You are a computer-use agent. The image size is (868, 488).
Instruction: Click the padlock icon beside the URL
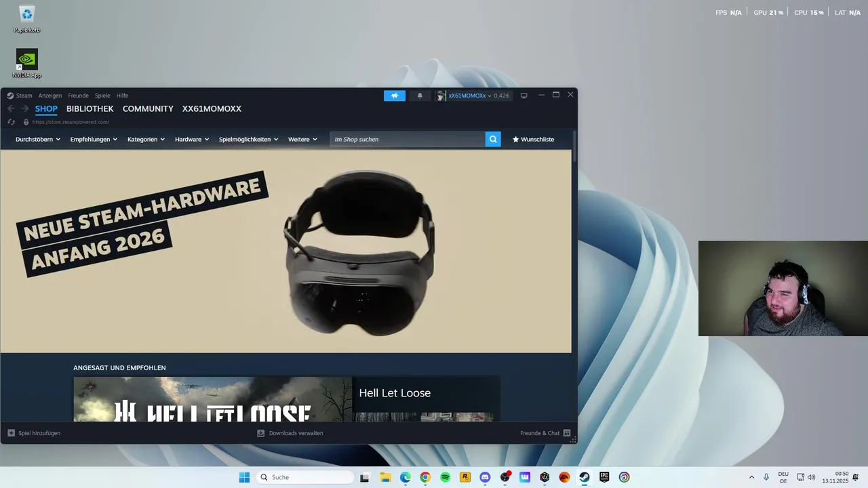[26, 122]
